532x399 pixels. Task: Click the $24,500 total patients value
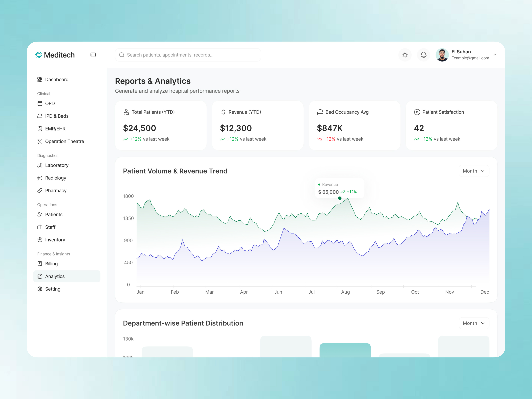(x=139, y=128)
